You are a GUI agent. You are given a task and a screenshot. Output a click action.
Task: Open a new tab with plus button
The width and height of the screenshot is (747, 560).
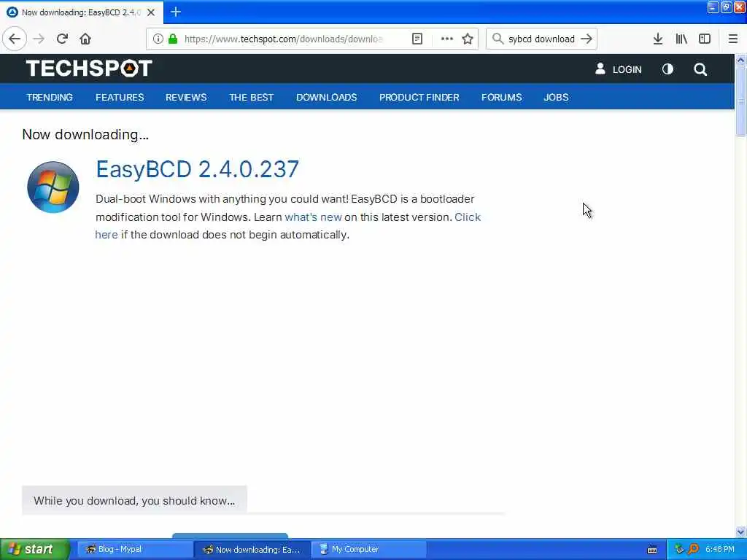click(x=176, y=12)
